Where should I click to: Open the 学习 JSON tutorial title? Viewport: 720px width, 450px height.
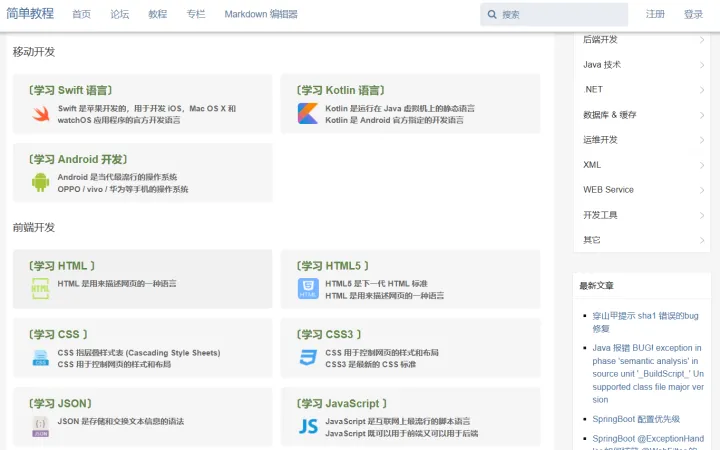click(x=60, y=404)
